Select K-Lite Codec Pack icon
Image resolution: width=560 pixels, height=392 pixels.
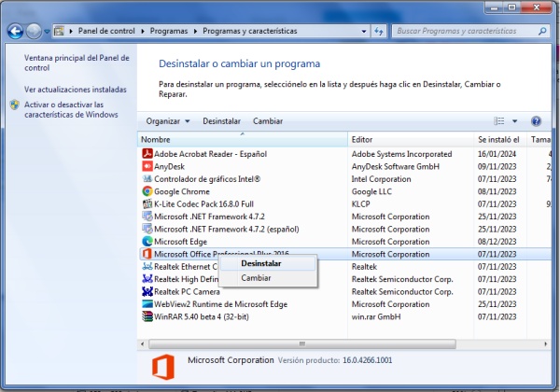click(147, 203)
